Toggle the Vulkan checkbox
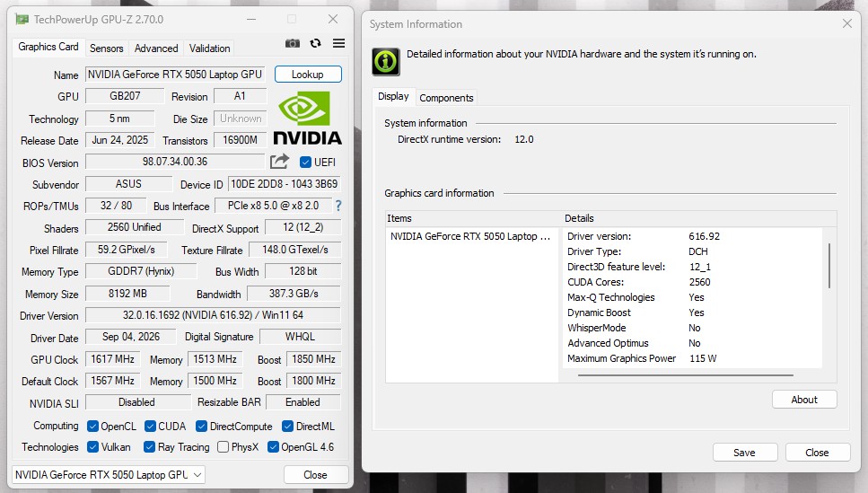868x493 pixels. tap(93, 446)
